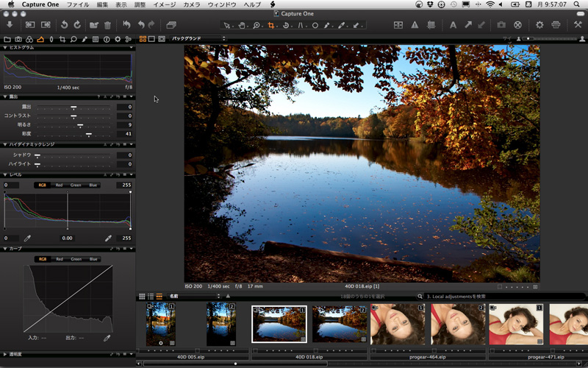The width and height of the screenshot is (588, 368).
Task: Click the rotate left icon in toolbar
Action: point(64,25)
